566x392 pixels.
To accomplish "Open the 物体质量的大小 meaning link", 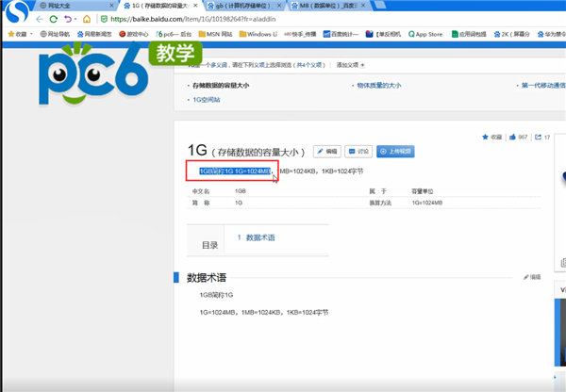I will point(379,86).
